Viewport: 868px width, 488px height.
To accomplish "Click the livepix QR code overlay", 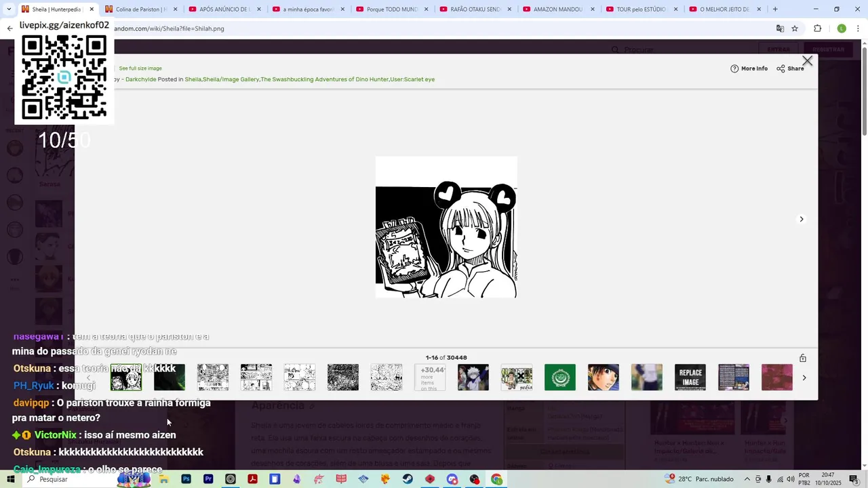I will pos(64,77).
